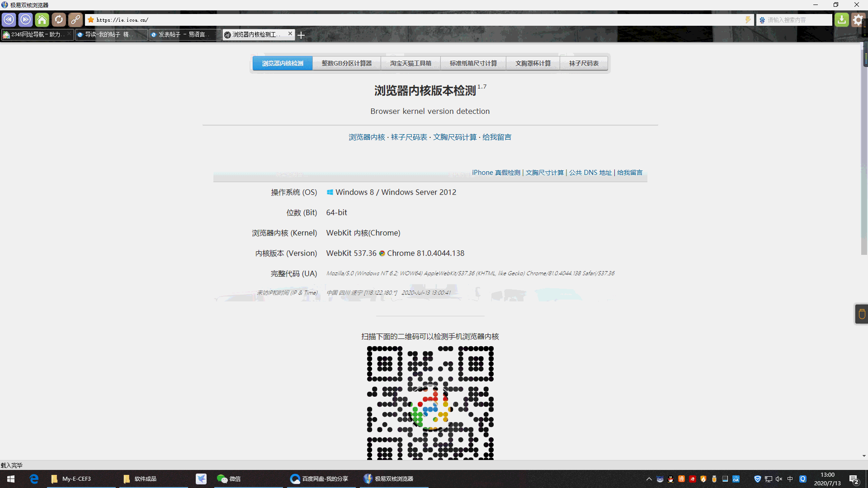Switch to the 导读-我的帖子 tab

pos(111,34)
